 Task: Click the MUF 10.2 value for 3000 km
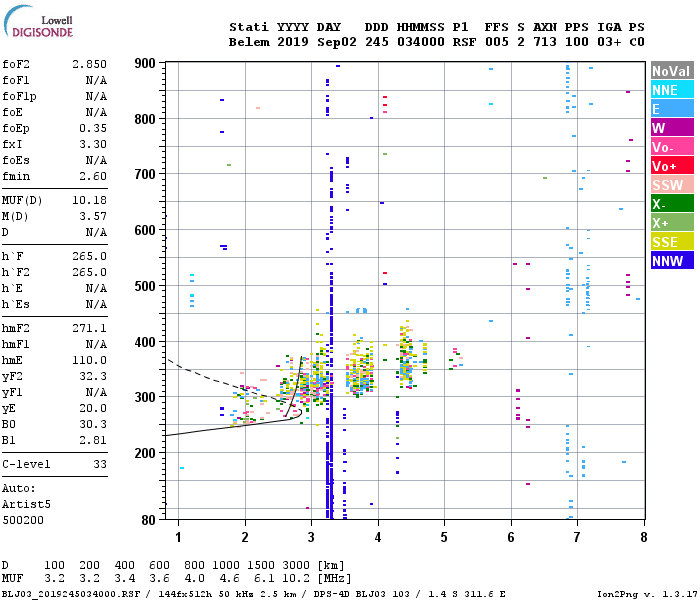[x=296, y=579]
